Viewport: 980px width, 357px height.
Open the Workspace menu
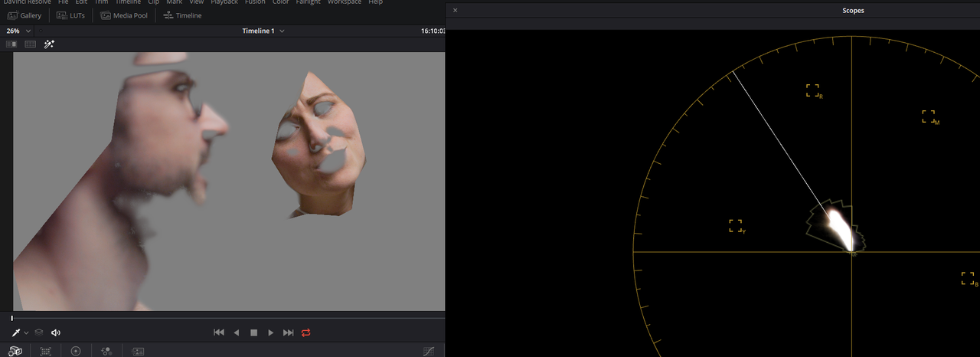(344, 2)
